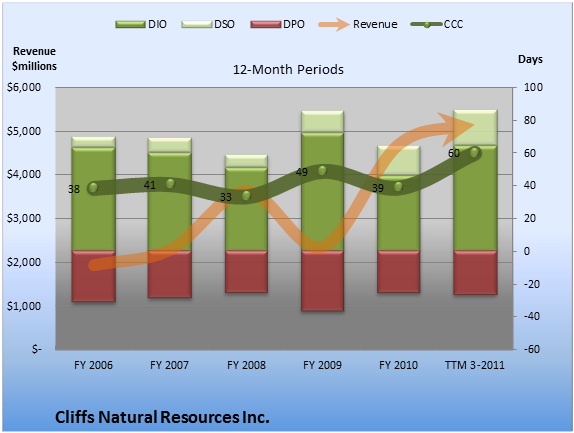Click the $2,000 left axis value
The image size is (574, 433).
pyautogui.click(x=24, y=262)
